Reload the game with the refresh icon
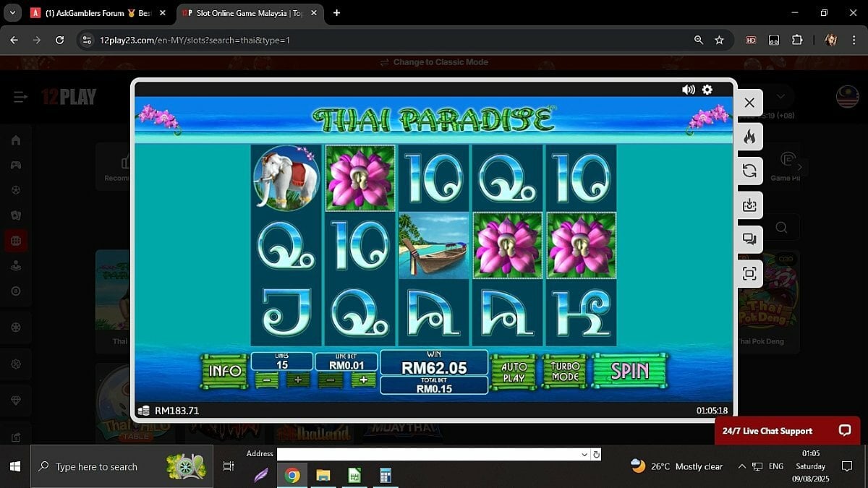Screen dimensions: 868x488 tap(749, 171)
